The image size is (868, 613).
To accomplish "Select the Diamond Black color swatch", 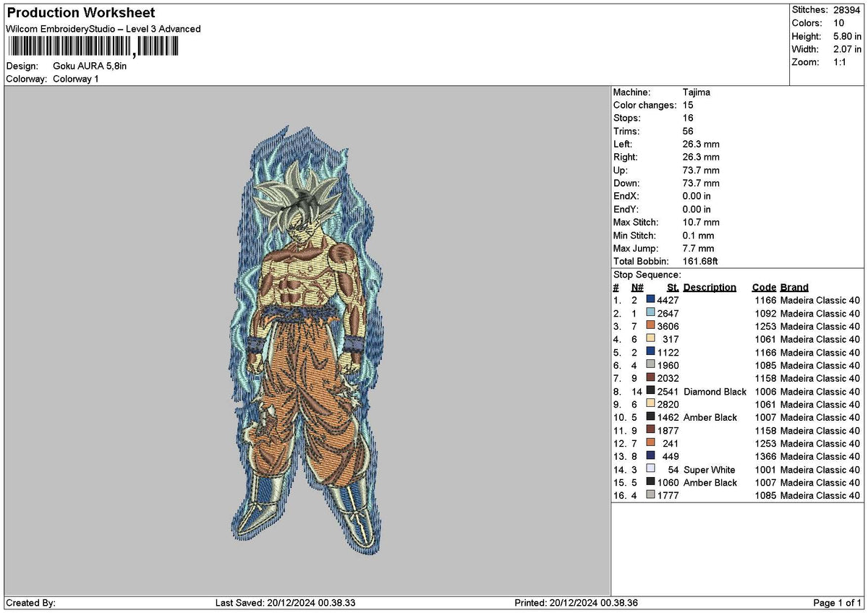I will pyautogui.click(x=651, y=391).
